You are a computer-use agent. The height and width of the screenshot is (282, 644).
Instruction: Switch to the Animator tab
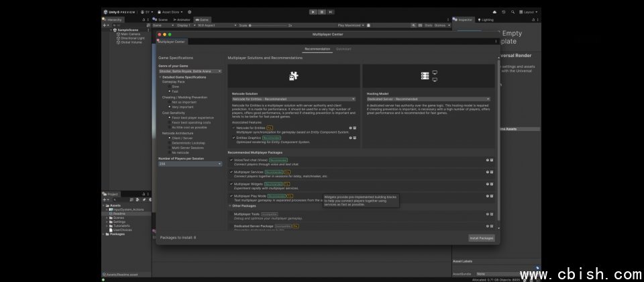182,19
